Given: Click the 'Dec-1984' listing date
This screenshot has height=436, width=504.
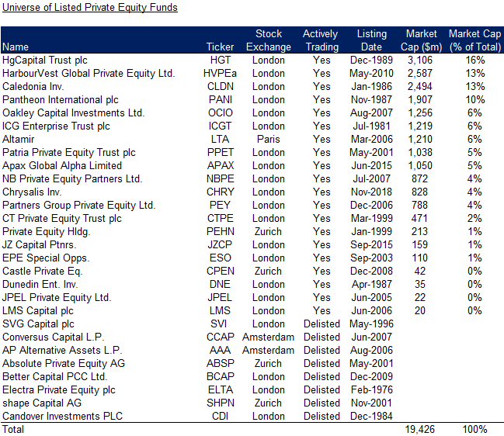Looking at the screenshot, I should 371,416.
